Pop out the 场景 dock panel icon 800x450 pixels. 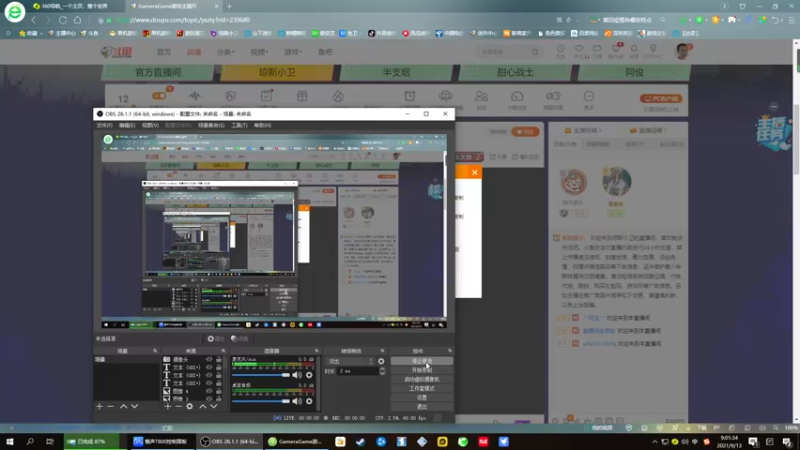point(155,351)
